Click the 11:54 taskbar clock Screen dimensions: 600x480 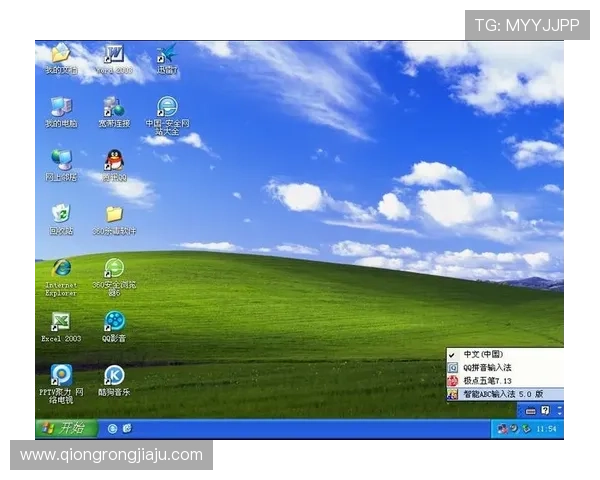546,429
